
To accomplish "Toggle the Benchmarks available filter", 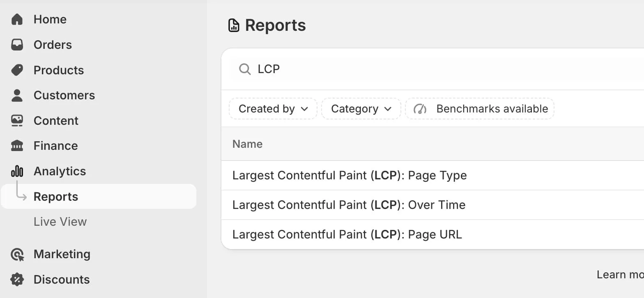I will click(480, 109).
